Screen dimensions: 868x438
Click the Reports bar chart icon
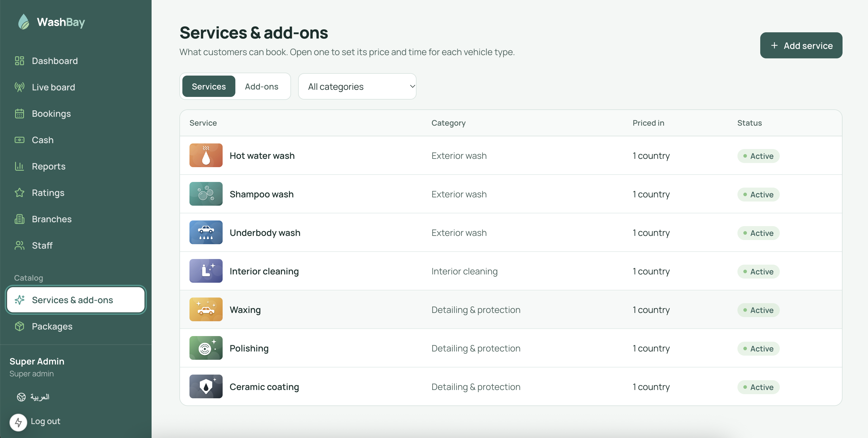[x=20, y=166]
